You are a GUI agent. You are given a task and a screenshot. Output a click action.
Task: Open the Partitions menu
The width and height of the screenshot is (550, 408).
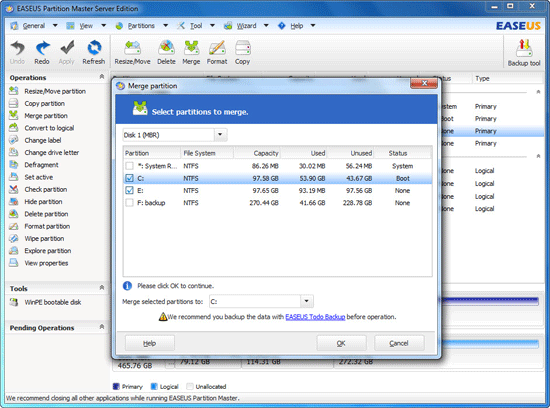141,26
